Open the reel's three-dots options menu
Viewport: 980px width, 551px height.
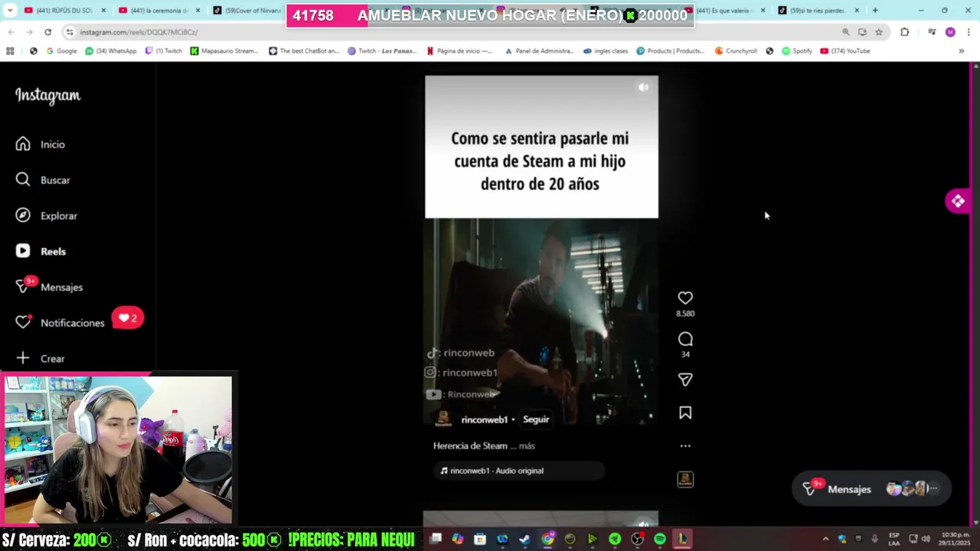[685, 445]
